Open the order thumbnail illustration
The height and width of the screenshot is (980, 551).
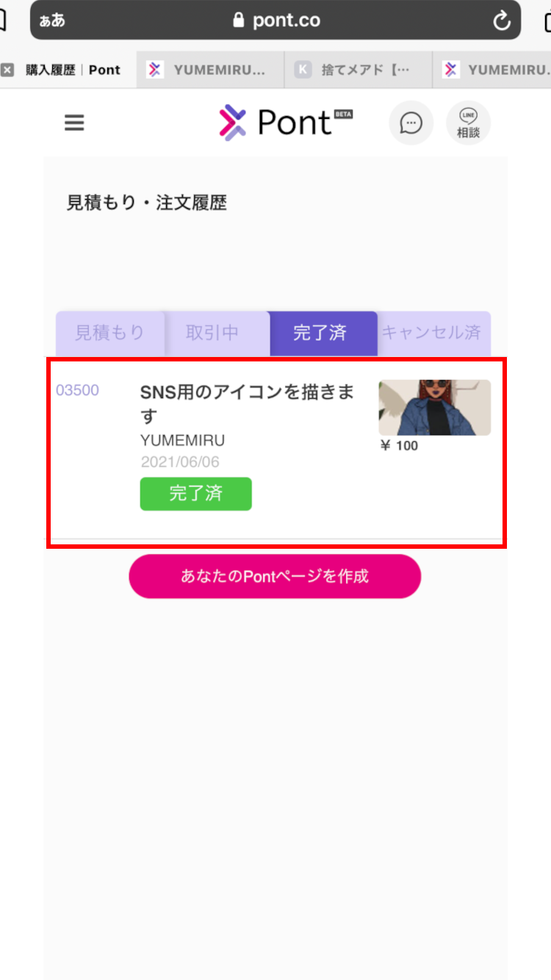click(434, 408)
